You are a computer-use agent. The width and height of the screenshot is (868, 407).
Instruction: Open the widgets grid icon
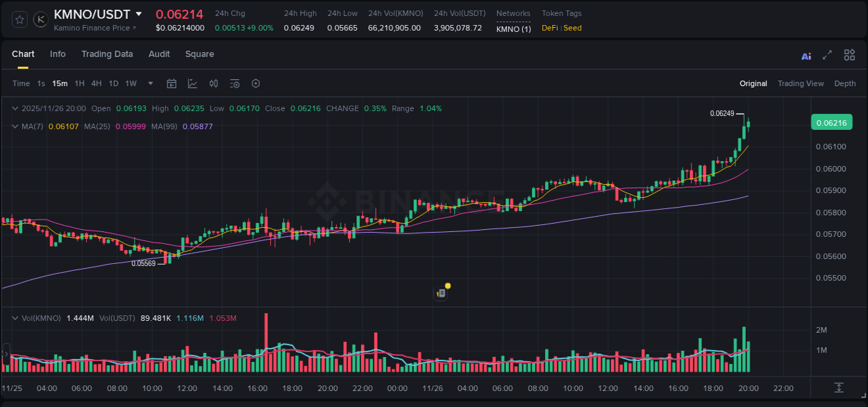pyautogui.click(x=849, y=55)
